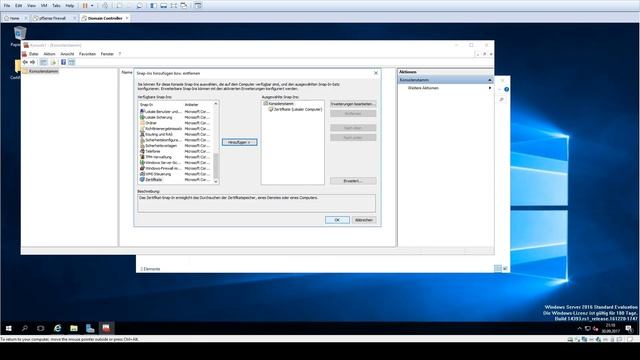Select the Sicherheitsvorlagen snap-in
The height and width of the screenshot is (360, 640).
pos(176,145)
